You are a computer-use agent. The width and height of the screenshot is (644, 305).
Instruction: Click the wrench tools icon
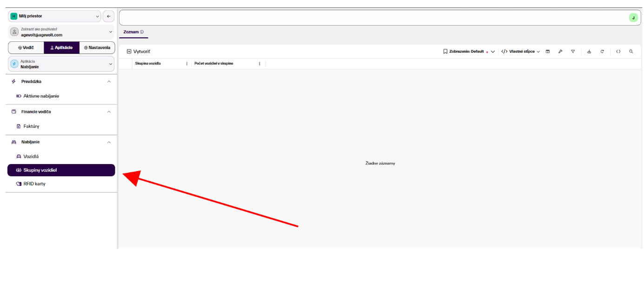coord(560,52)
